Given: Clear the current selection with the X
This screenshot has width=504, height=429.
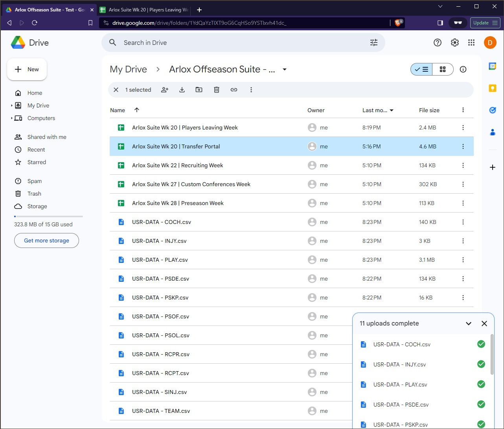Looking at the screenshot, I should tap(116, 90).
